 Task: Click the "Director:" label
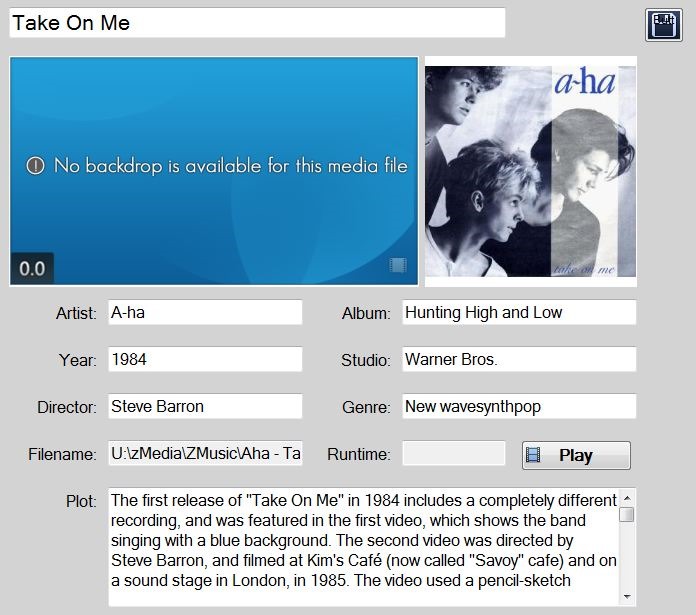67,407
